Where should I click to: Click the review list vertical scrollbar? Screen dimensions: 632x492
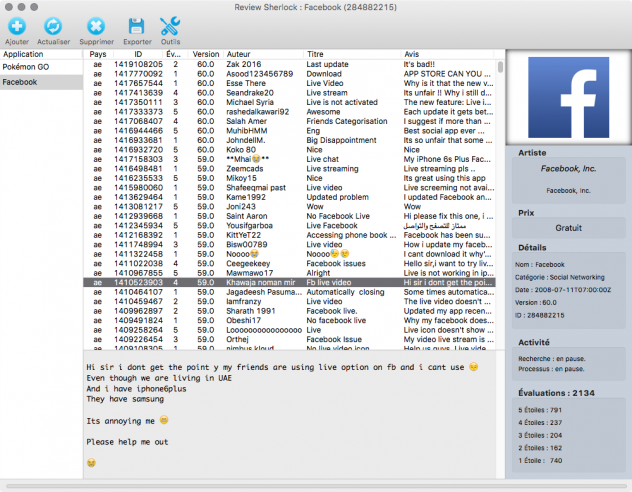click(500, 67)
